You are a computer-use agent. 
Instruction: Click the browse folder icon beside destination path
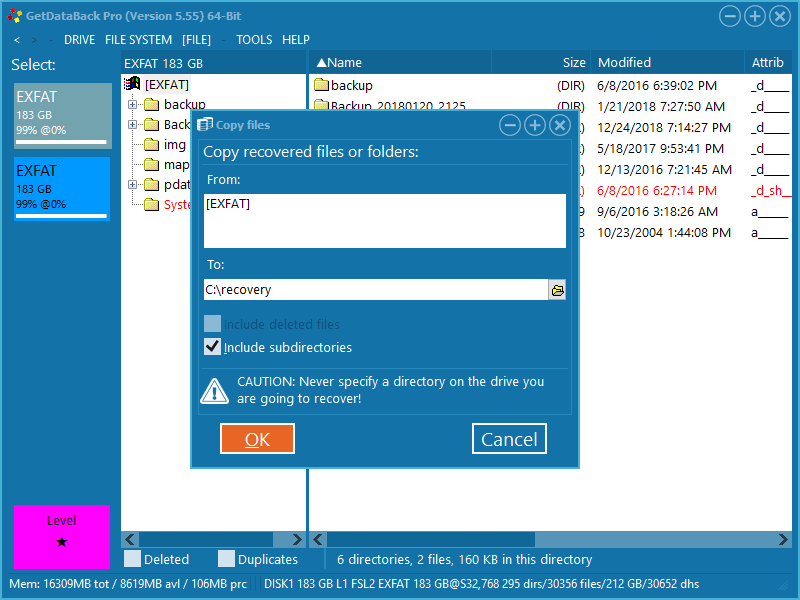tap(558, 290)
